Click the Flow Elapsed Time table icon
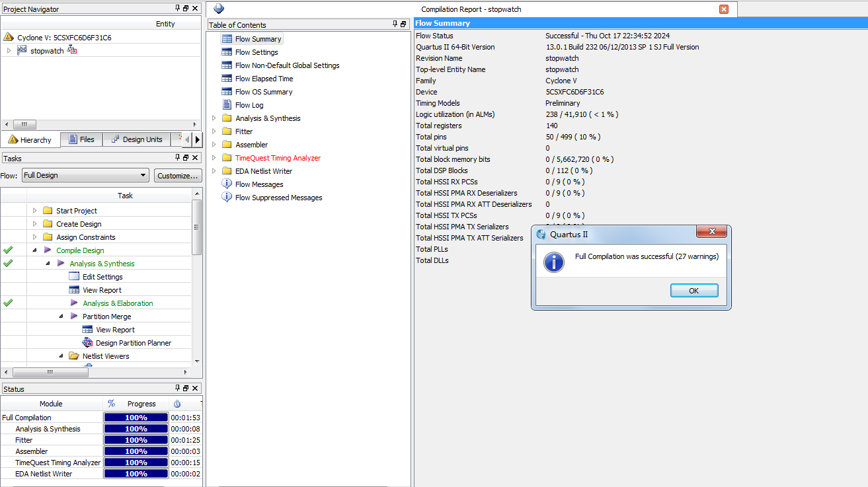This screenshot has width=868, height=487. [227, 79]
